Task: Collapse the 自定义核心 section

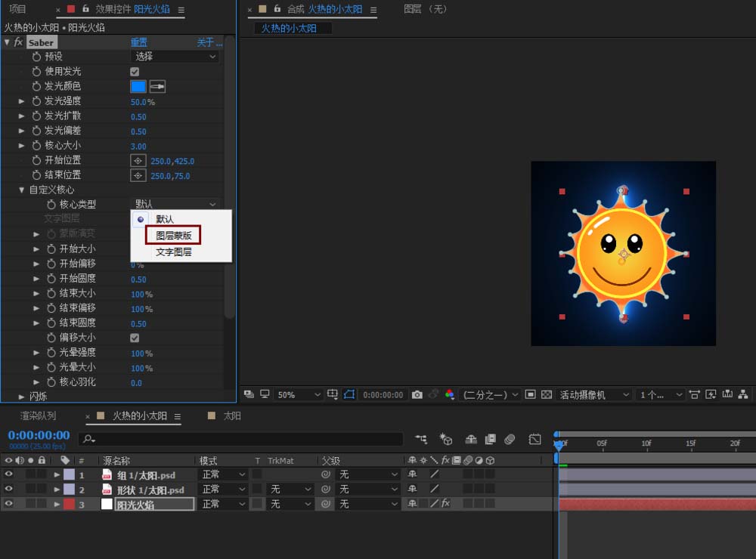Action: (x=22, y=190)
